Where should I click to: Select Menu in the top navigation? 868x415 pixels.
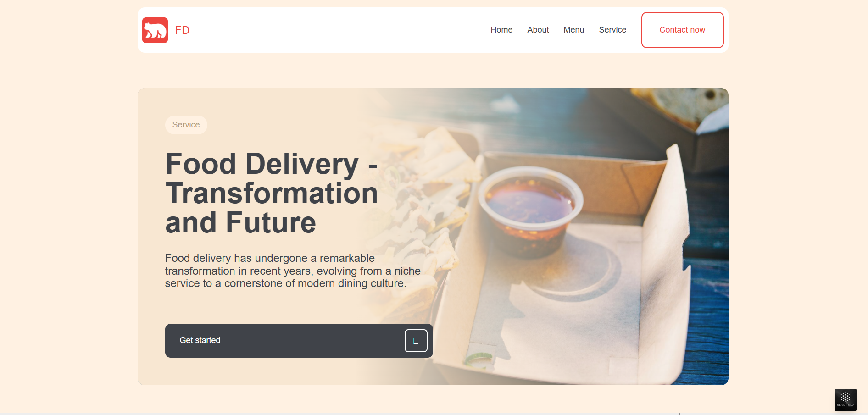(574, 30)
